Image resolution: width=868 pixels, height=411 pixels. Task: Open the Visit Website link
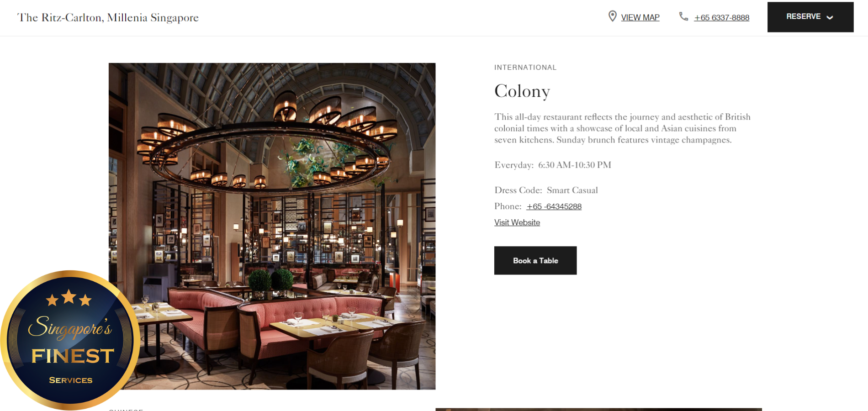pos(517,222)
